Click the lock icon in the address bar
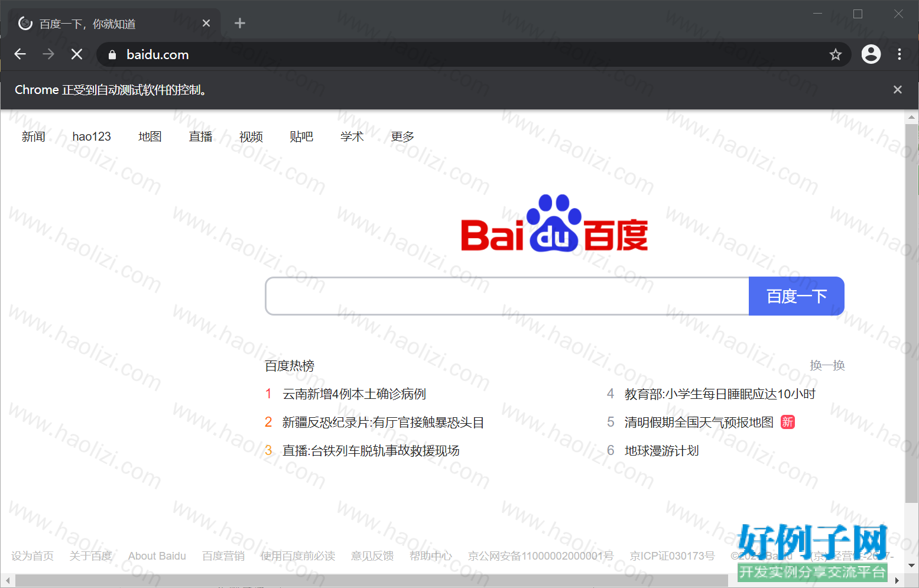919x588 pixels. (112, 55)
